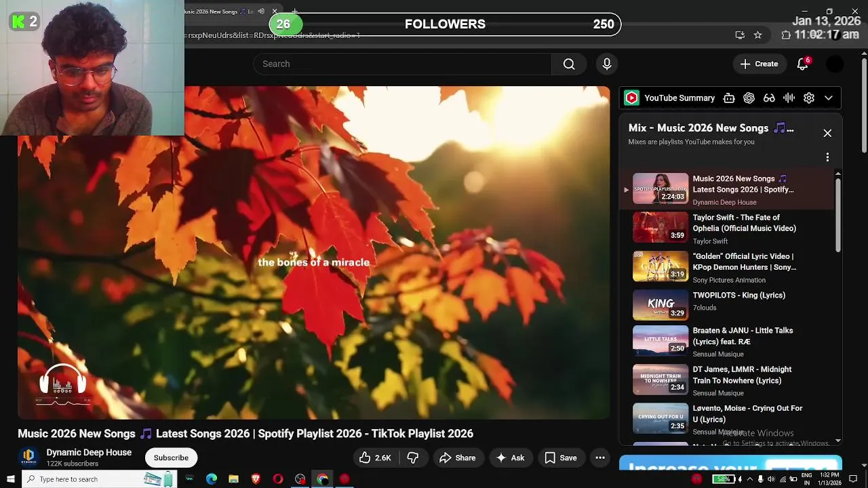Open File Explorer from the taskbar
Image resolution: width=868 pixels, height=488 pixels.
[234, 479]
